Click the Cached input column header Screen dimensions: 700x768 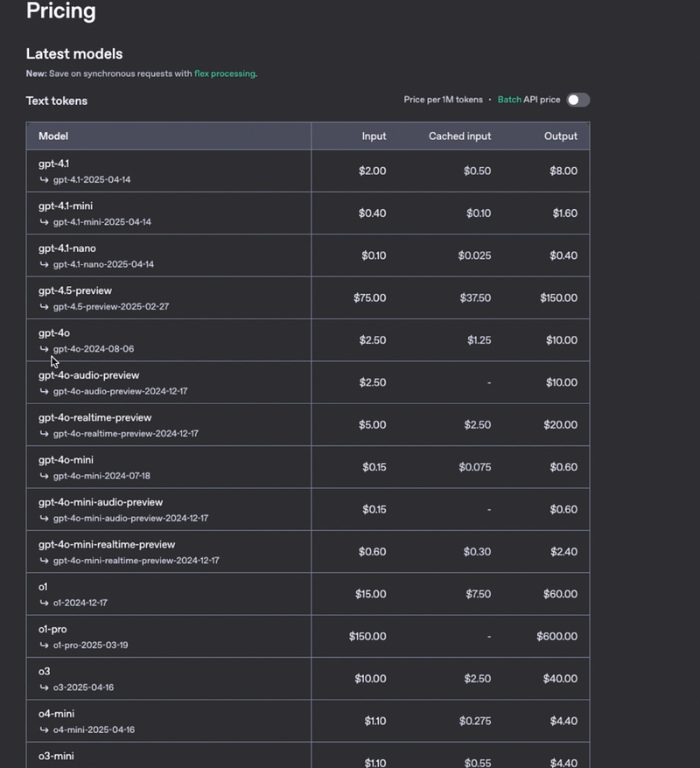(x=459, y=136)
